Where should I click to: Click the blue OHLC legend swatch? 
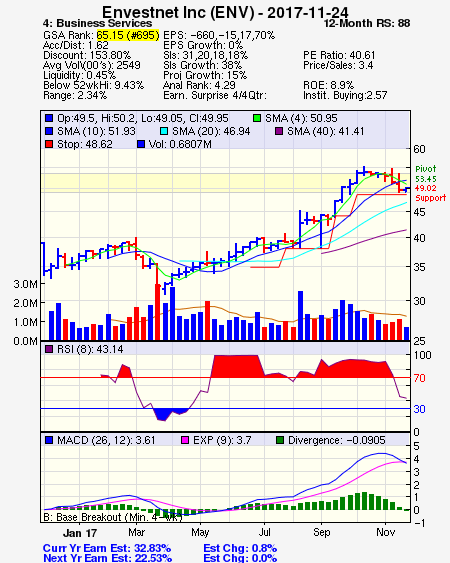[49, 118]
